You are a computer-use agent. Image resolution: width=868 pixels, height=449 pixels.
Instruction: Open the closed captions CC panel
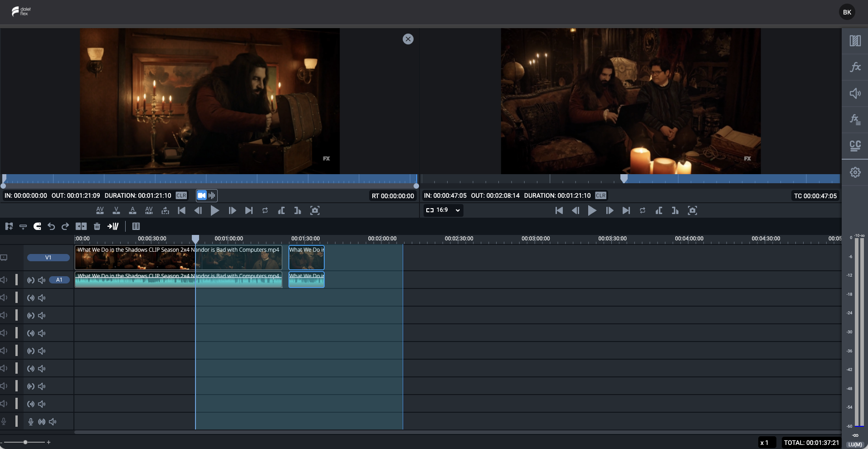(855, 146)
